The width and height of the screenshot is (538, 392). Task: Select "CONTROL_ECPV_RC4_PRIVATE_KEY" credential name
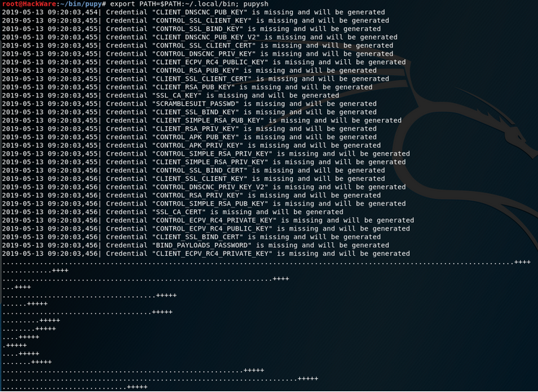tap(214, 220)
